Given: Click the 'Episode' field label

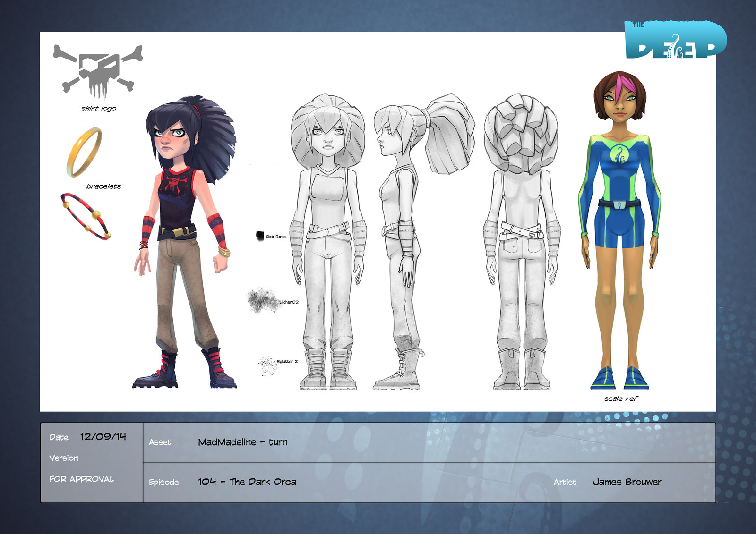Looking at the screenshot, I should click(x=163, y=482).
